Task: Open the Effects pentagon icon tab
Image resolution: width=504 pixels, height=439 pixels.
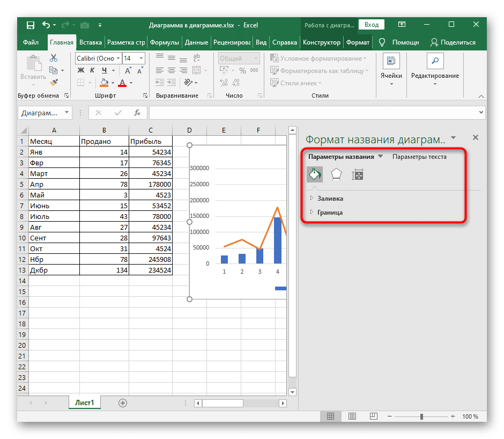Action: (x=336, y=174)
